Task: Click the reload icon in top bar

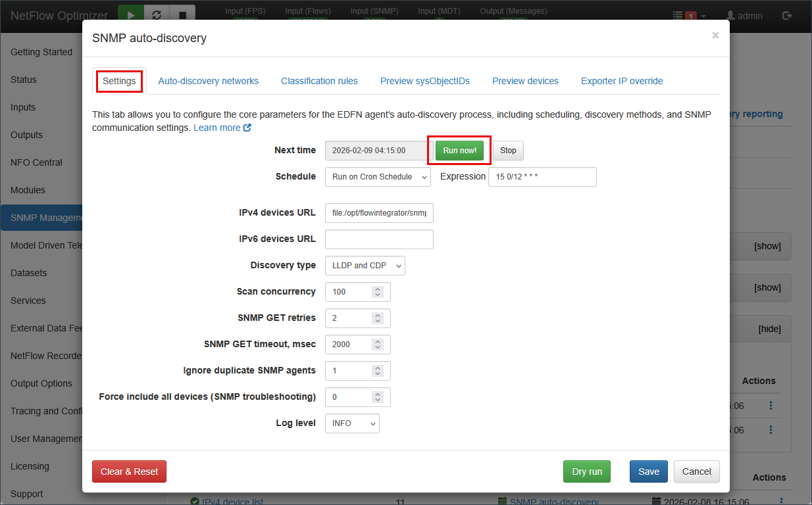Action: (157, 15)
